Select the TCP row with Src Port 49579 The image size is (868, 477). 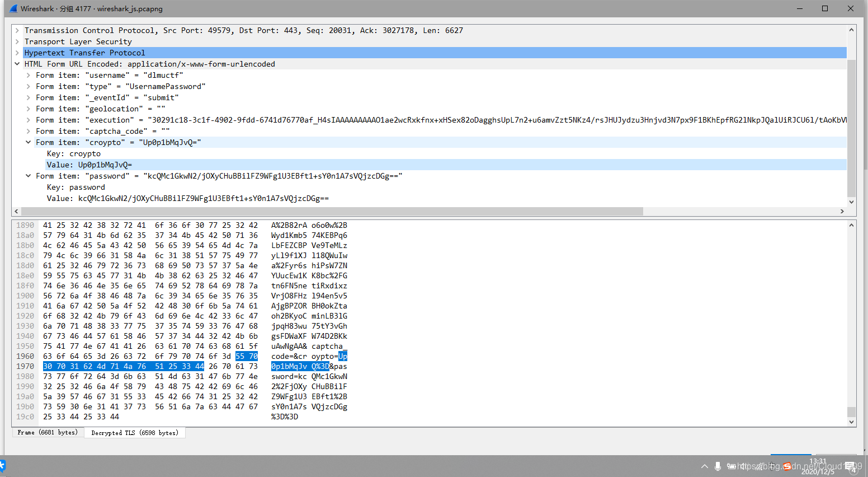[244, 30]
